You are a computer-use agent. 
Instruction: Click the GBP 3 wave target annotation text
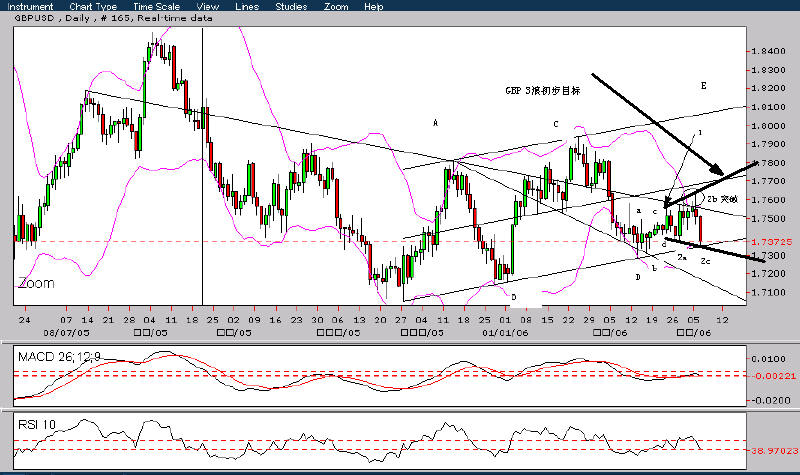[x=542, y=91]
